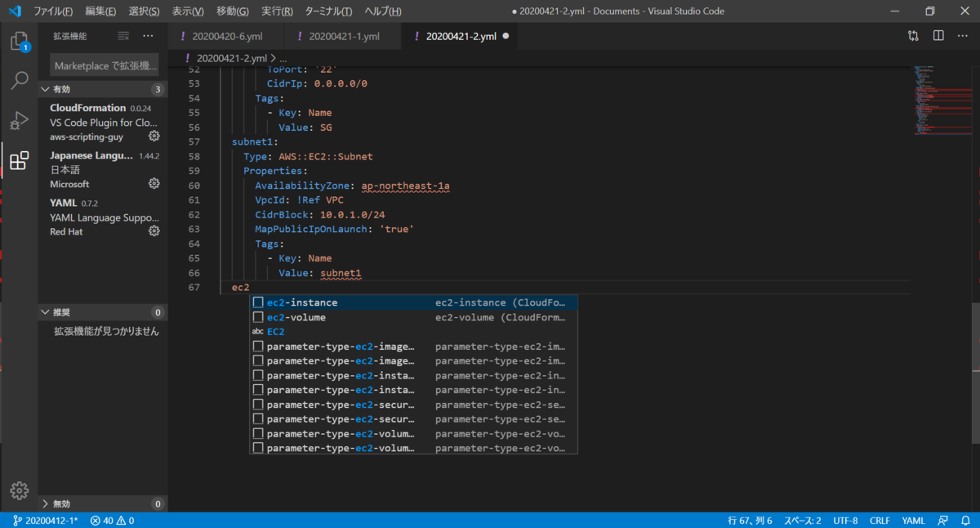Collapse the 推奨 recommended section
The height and width of the screenshot is (528, 980).
coord(102,312)
